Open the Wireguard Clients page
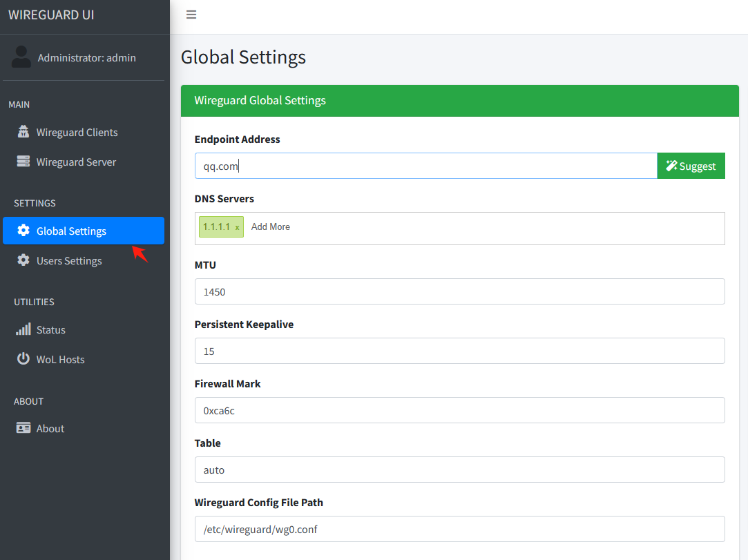The image size is (748, 560). pos(77,133)
